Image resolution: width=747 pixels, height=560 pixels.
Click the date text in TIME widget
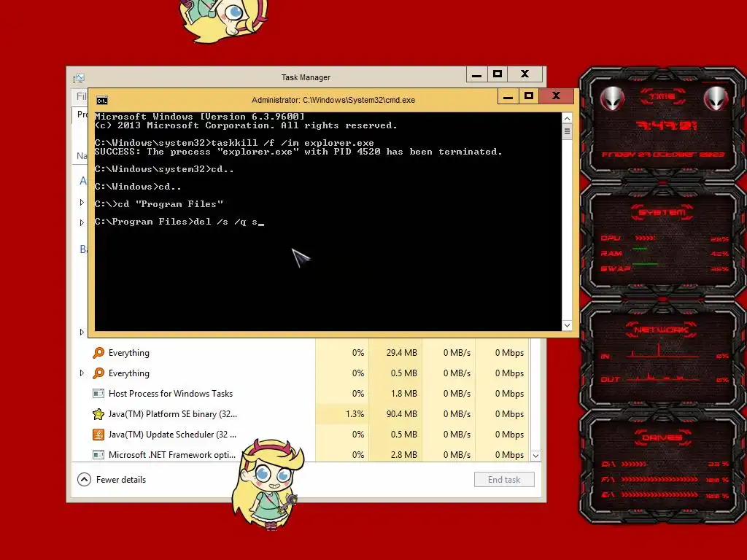click(663, 155)
